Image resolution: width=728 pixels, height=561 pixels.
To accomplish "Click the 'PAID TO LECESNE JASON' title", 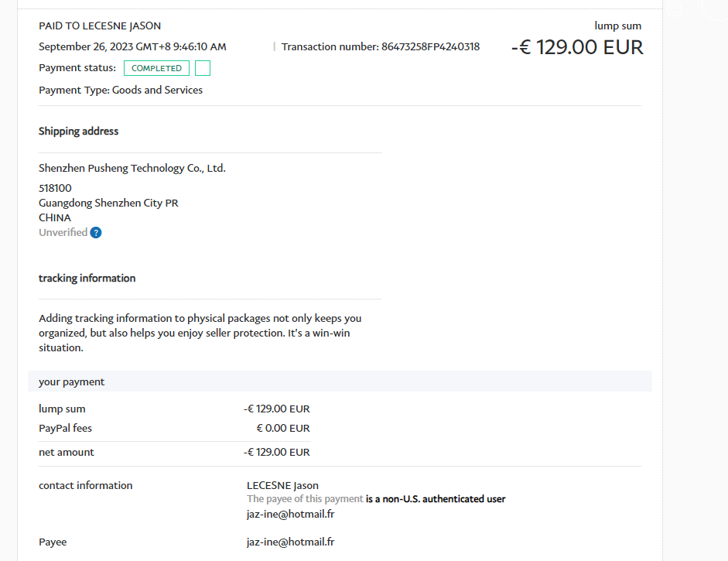I will pyautogui.click(x=100, y=26).
